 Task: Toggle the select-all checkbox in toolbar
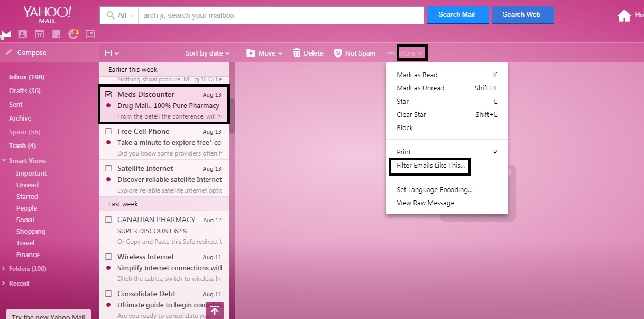(108, 53)
